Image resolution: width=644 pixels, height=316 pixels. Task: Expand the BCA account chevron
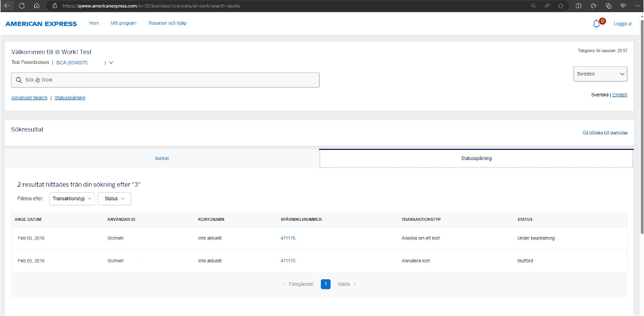click(x=111, y=63)
